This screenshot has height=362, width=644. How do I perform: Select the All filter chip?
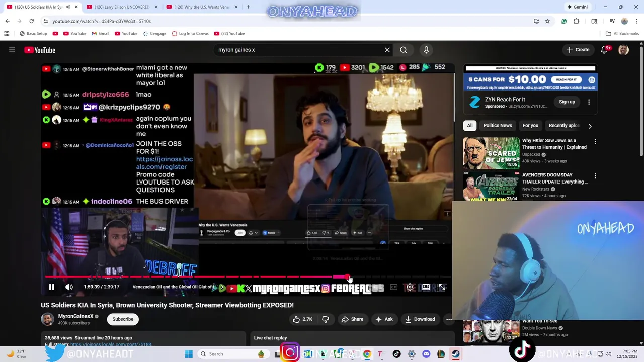click(470, 126)
